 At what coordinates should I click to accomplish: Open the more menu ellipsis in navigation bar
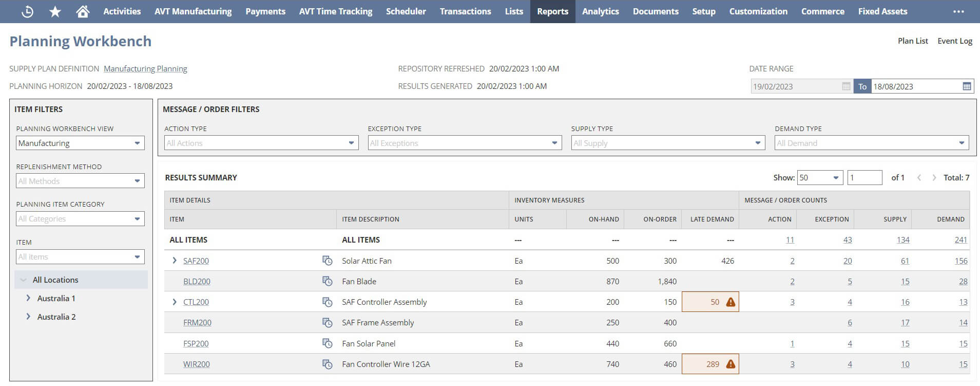click(958, 11)
